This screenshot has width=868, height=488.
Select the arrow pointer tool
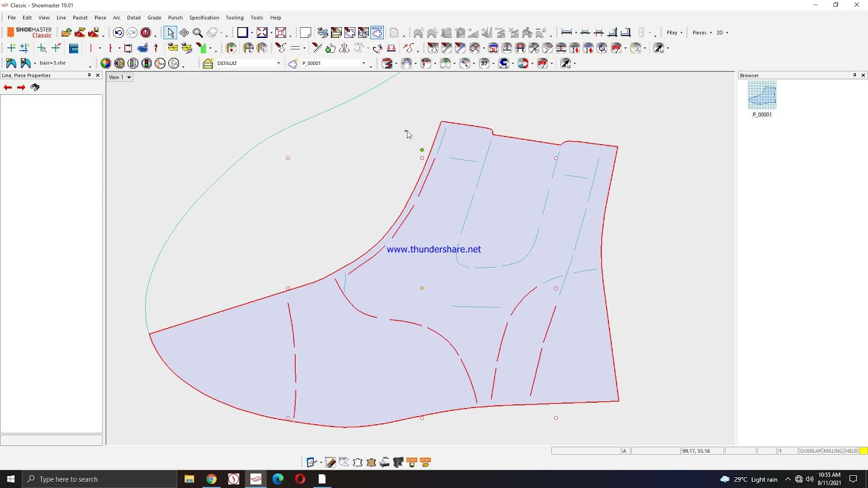tap(170, 33)
